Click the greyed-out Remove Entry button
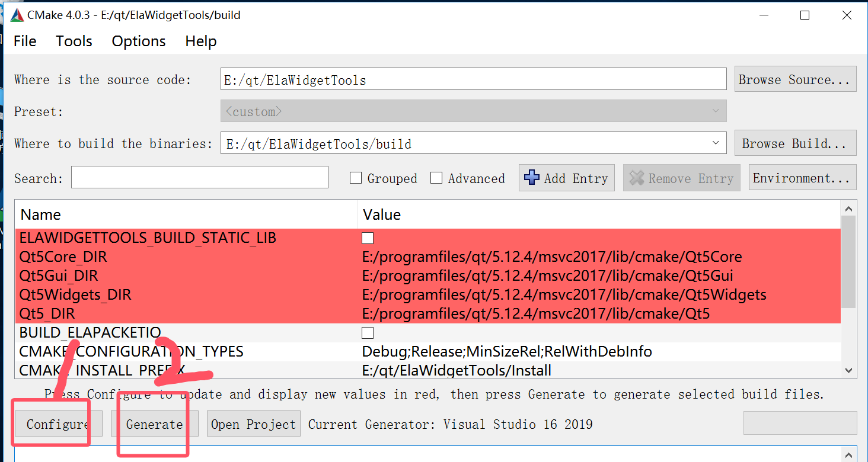This screenshot has width=868, height=462. pyautogui.click(x=682, y=178)
